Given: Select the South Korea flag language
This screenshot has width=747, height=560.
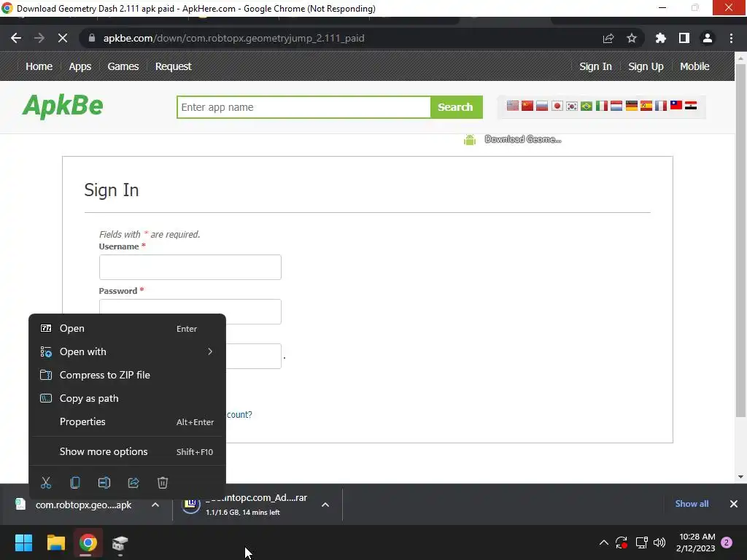Looking at the screenshot, I should point(572,106).
